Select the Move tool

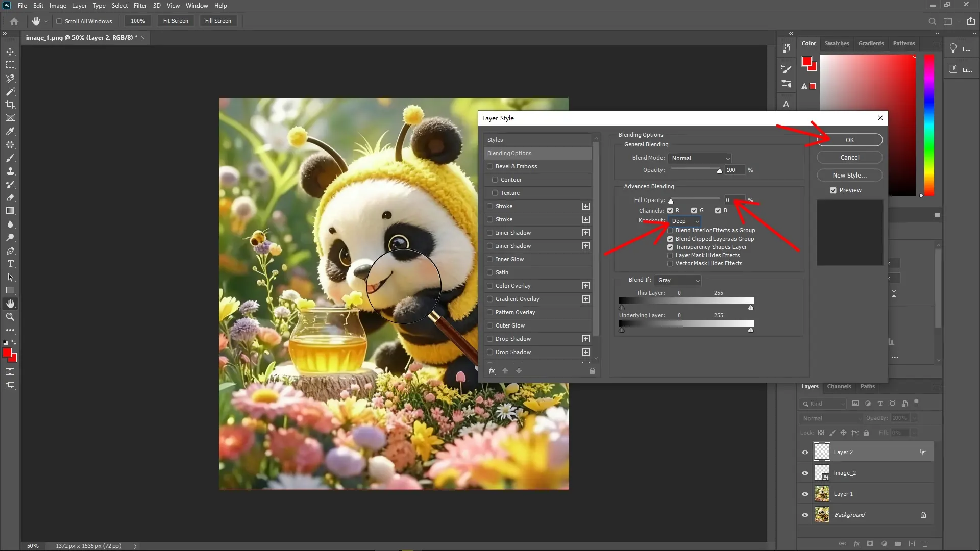point(10,52)
